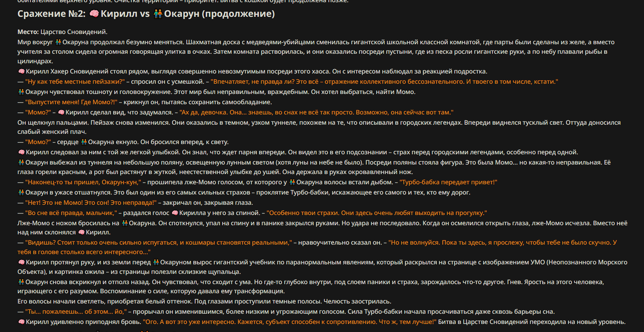Click people emoji before "Окаруна. Он споткнулся"
Image resolution: width=644 pixels, height=332 pixels.
point(125,223)
